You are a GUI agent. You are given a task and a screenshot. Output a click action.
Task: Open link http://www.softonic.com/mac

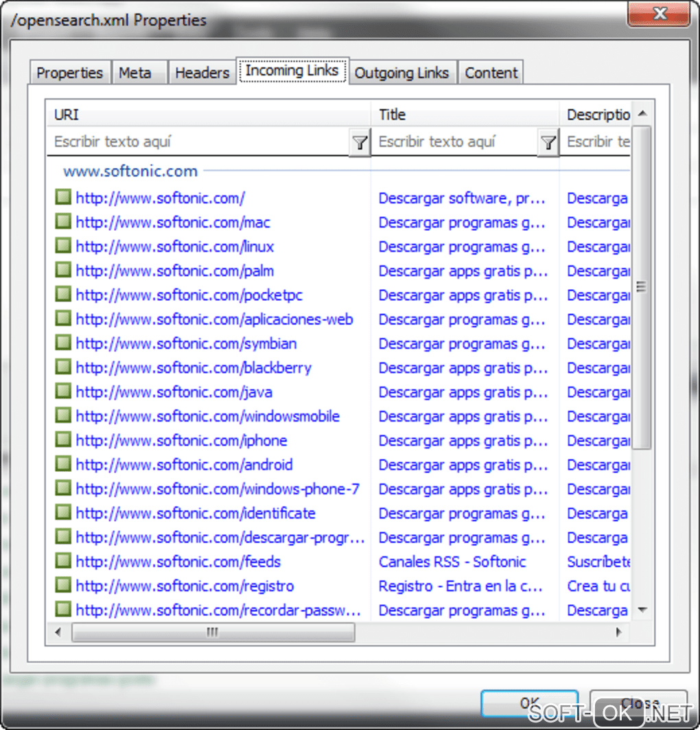[x=173, y=223]
